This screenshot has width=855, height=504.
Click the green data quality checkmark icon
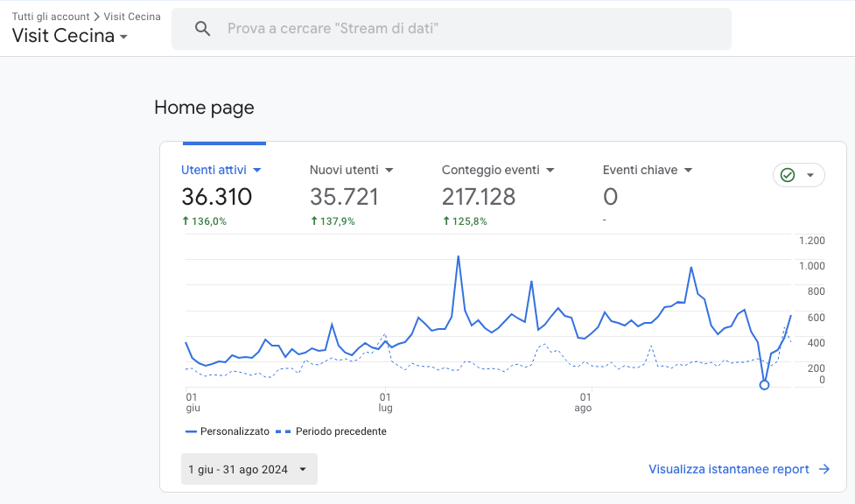point(788,175)
